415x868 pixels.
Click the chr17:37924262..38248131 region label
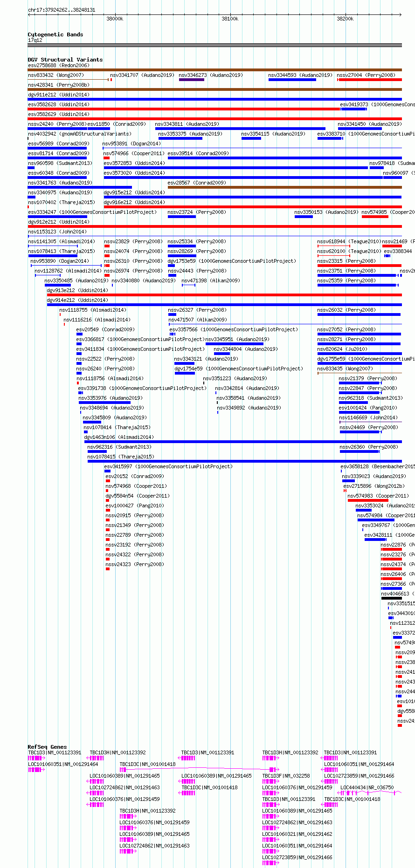(x=62, y=10)
